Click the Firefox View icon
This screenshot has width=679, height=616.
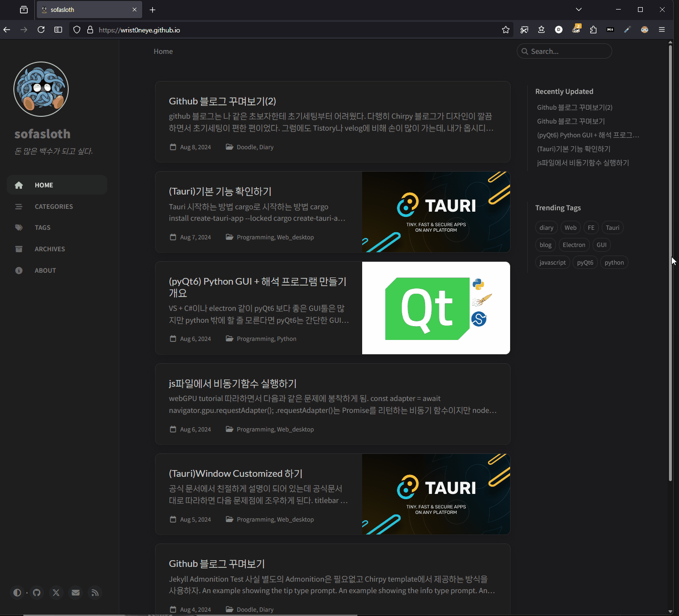click(24, 10)
